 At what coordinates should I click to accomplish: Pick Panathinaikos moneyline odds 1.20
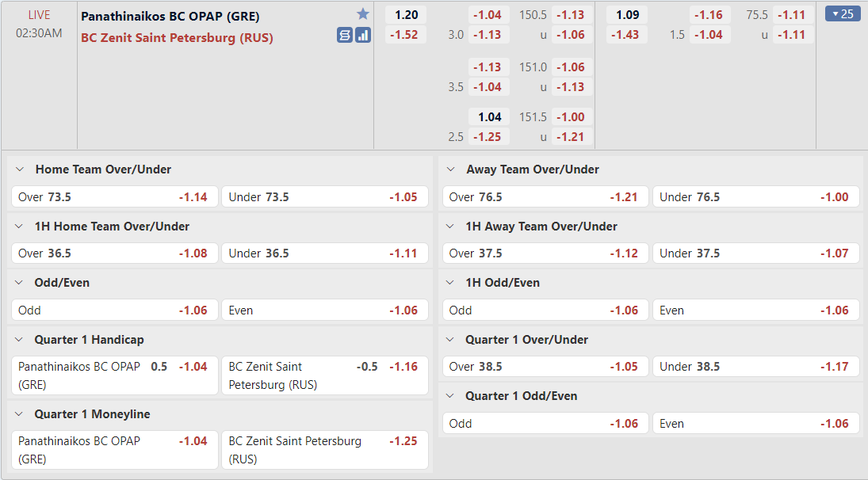[x=406, y=15]
